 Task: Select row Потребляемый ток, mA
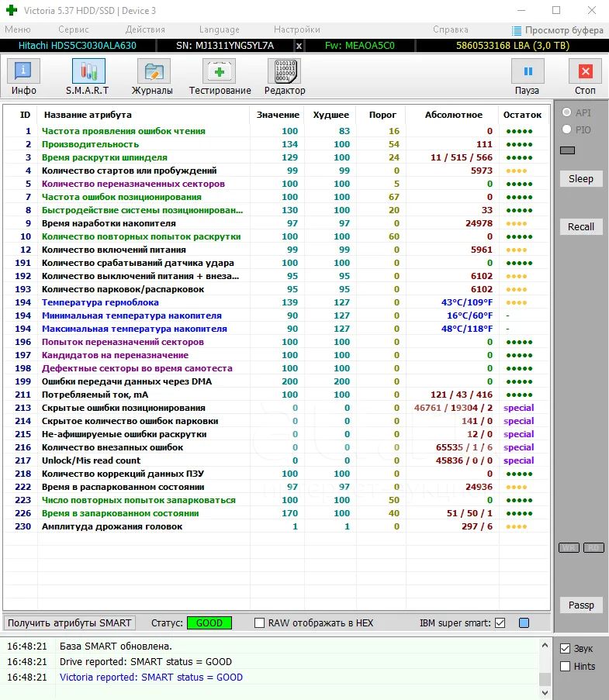[277, 395]
